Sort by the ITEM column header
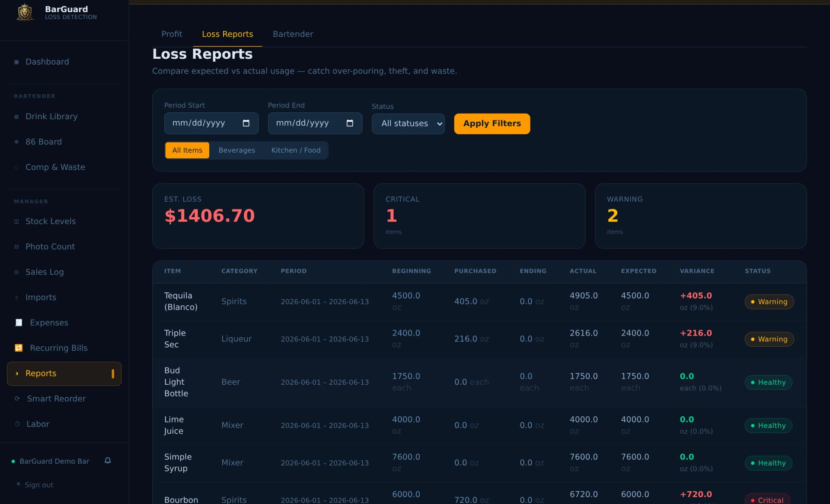The width and height of the screenshot is (830, 504). (172, 271)
